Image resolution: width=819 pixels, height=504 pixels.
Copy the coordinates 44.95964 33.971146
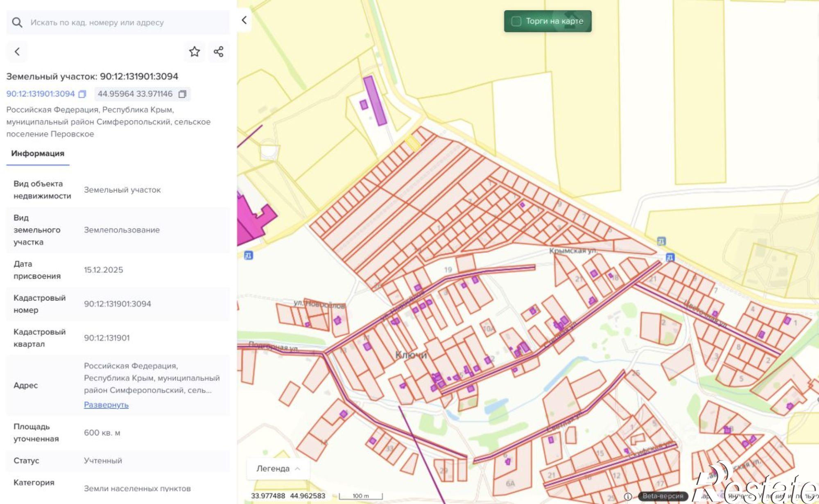point(183,94)
